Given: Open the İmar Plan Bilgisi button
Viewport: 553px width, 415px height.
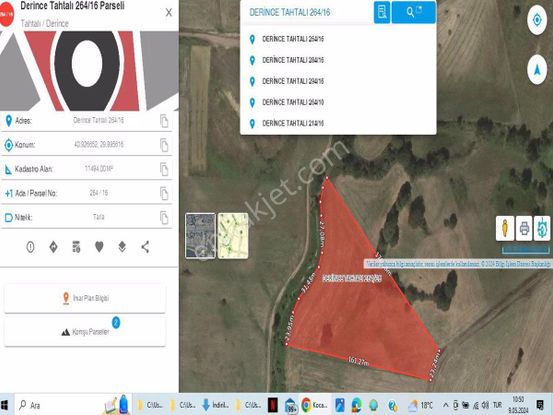Looking at the screenshot, I should (x=85, y=298).
